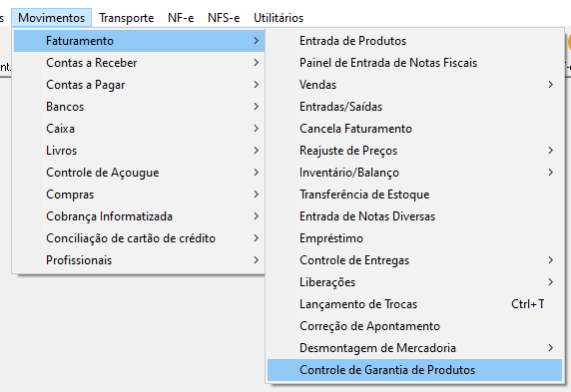
Task: Expand Reajuste de Preços submenu
Action: (x=415, y=151)
